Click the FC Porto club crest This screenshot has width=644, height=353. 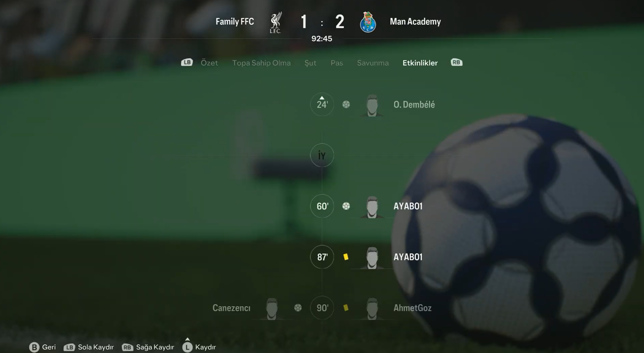point(368,22)
